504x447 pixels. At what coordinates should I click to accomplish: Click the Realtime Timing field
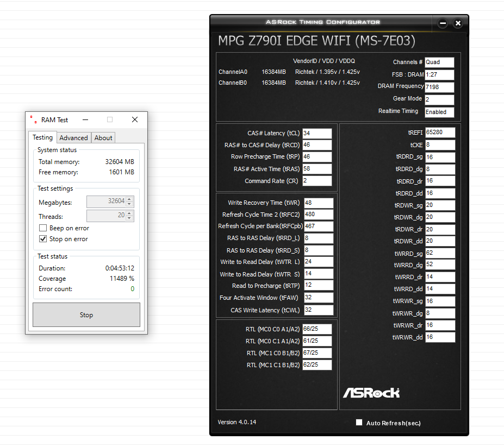(439, 112)
